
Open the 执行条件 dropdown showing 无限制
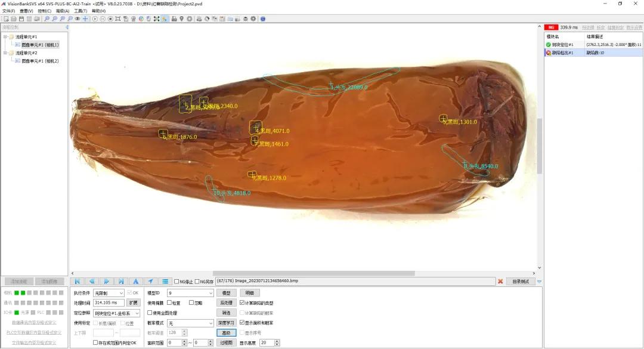[x=109, y=293]
